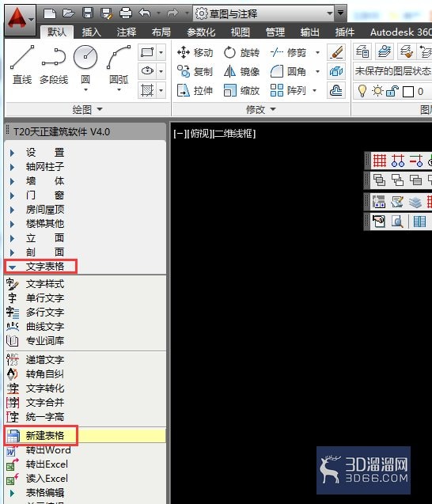Open the rectangle tool dropdown arrow
The width and height of the screenshot is (432, 504).
[161, 52]
